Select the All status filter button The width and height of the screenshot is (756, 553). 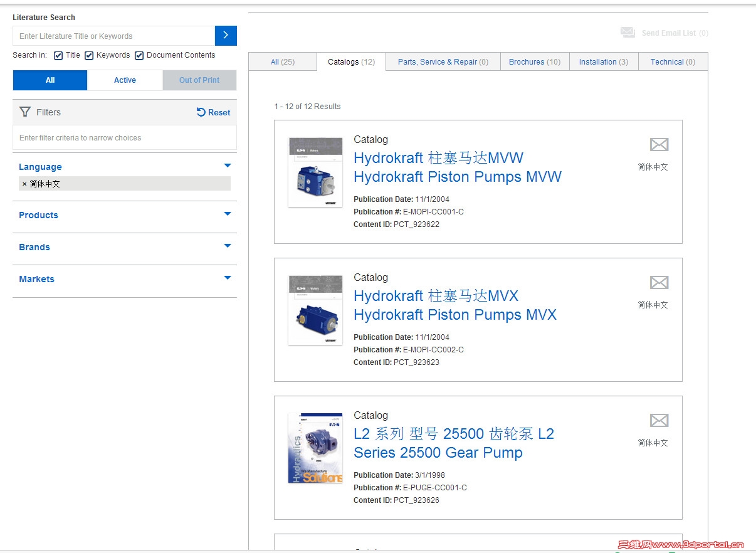click(50, 80)
